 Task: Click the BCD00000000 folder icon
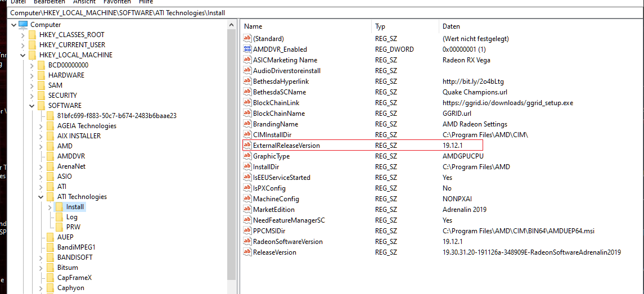tap(42, 65)
